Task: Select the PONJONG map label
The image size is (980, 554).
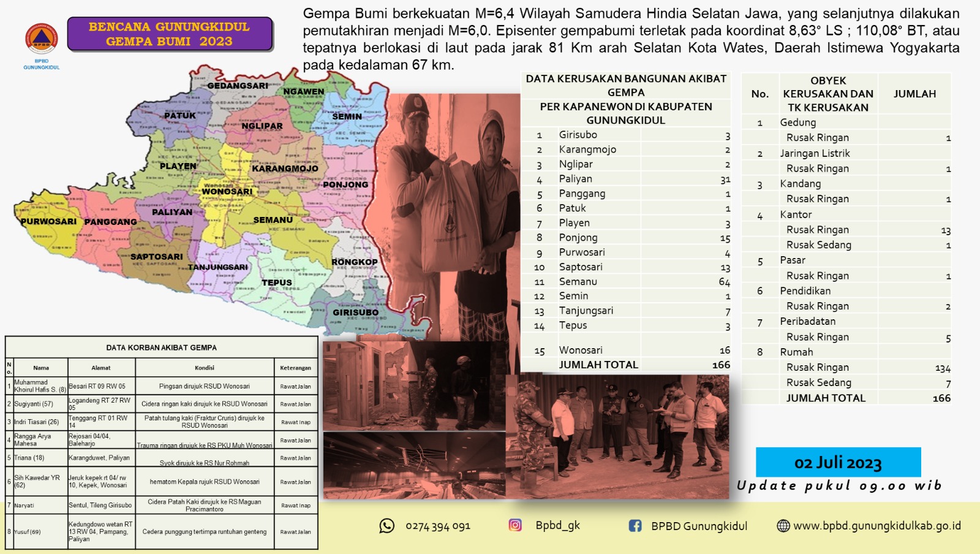Action: [x=345, y=184]
